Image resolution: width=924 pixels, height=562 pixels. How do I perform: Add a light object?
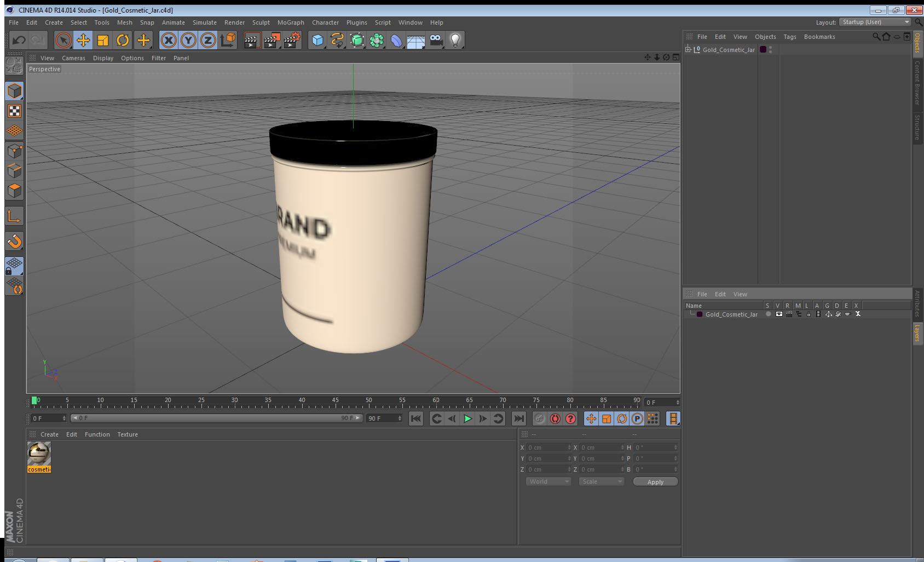pos(455,40)
